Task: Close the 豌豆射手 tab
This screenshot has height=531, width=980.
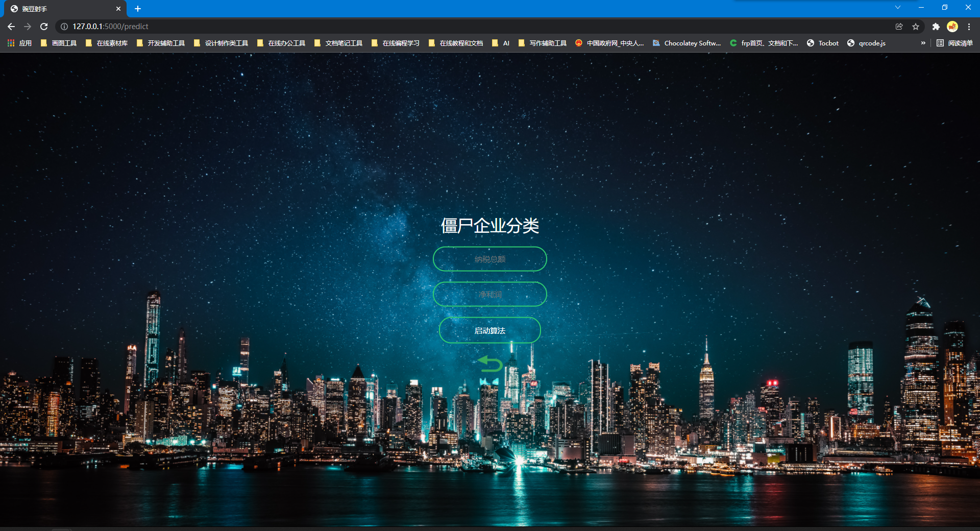Action: pos(118,9)
